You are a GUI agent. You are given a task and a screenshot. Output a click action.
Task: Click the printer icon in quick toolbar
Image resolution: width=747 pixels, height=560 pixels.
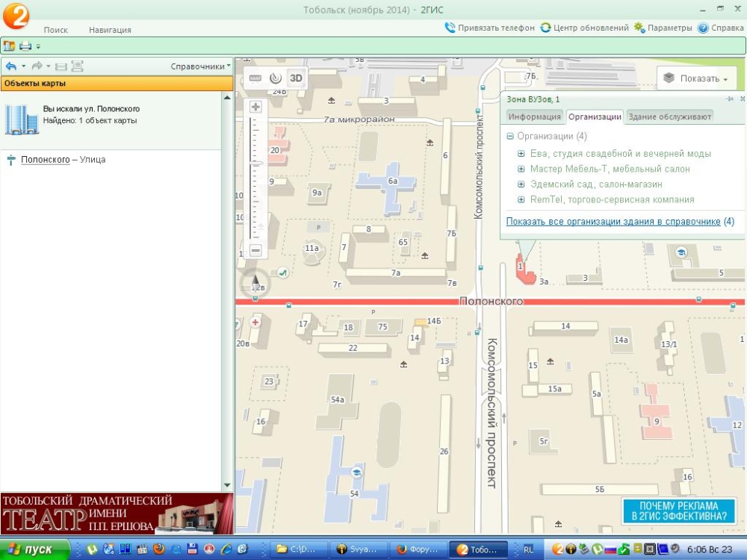tap(25, 46)
